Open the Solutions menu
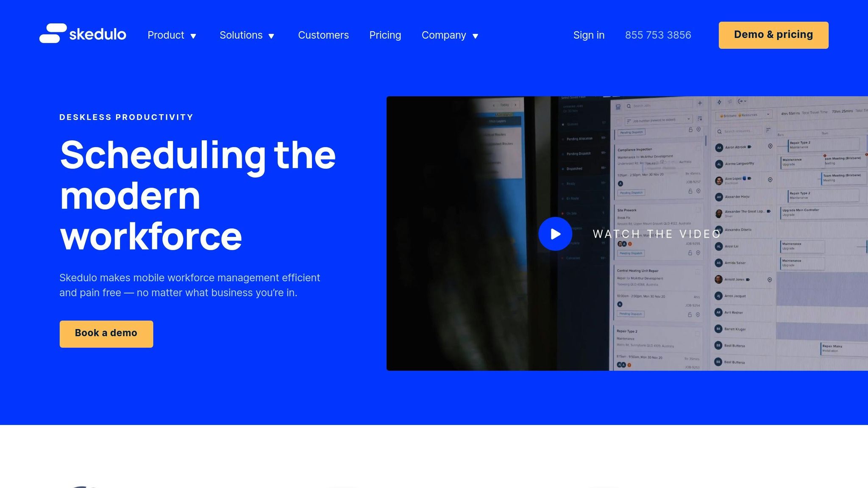 (241, 35)
